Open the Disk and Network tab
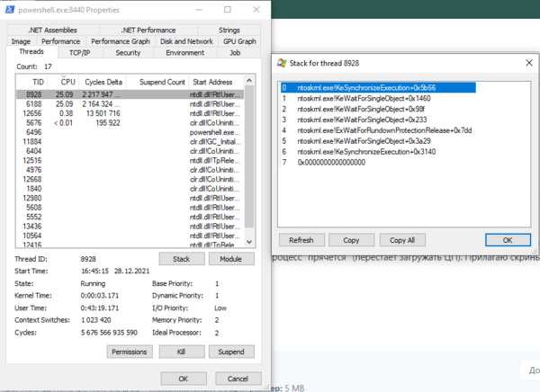Screen dimensions: 540x392 (186, 41)
